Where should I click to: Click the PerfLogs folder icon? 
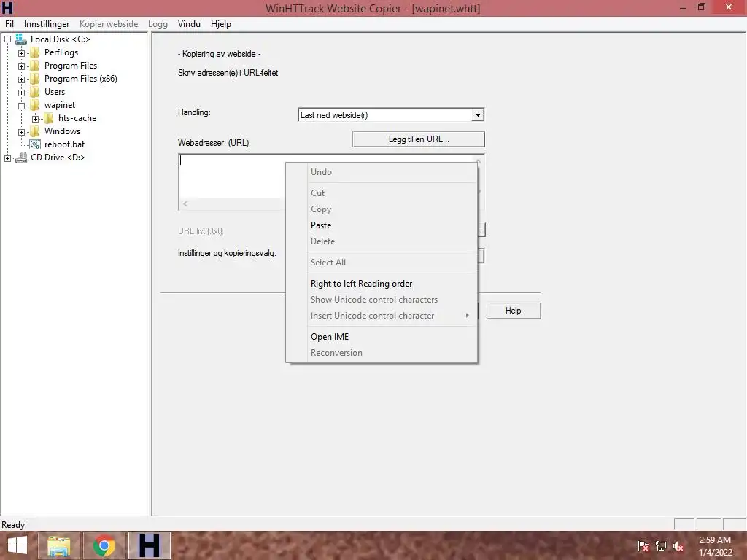[35, 52]
